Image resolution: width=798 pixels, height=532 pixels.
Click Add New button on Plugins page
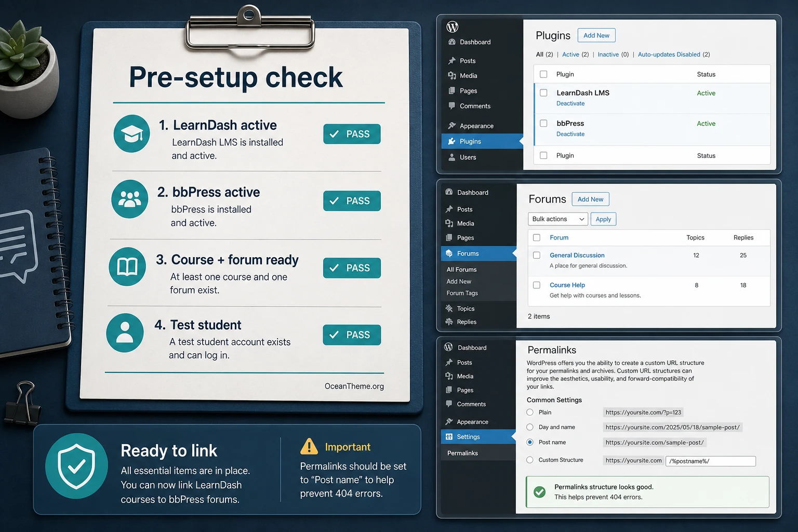coord(596,35)
